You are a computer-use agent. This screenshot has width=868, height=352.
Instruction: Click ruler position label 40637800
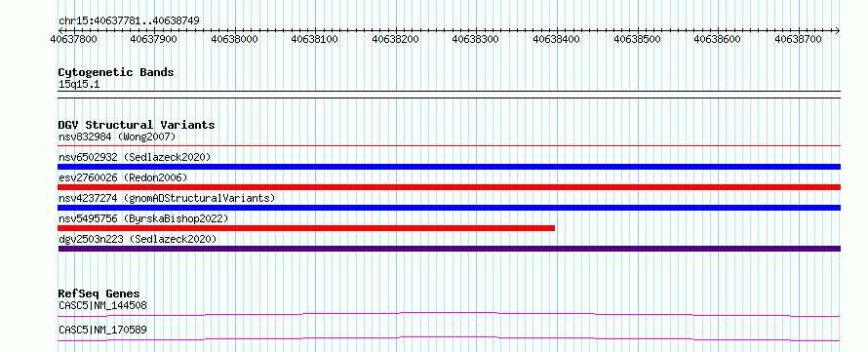click(73, 39)
